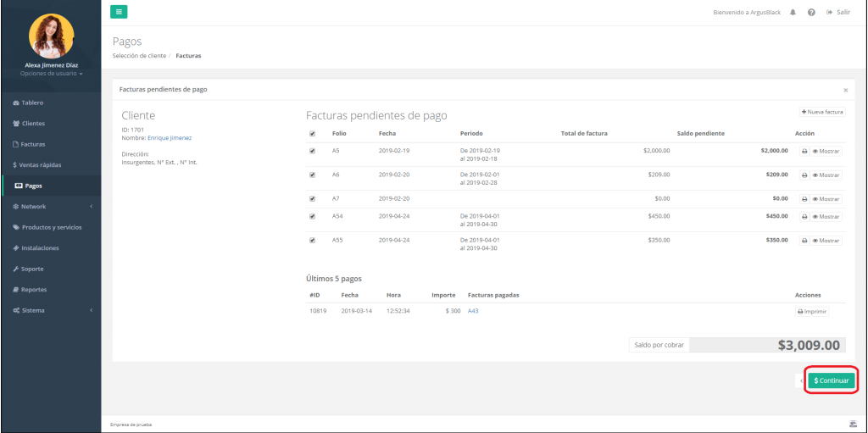Open Ventas rápidas in the sidebar

pos(36,165)
